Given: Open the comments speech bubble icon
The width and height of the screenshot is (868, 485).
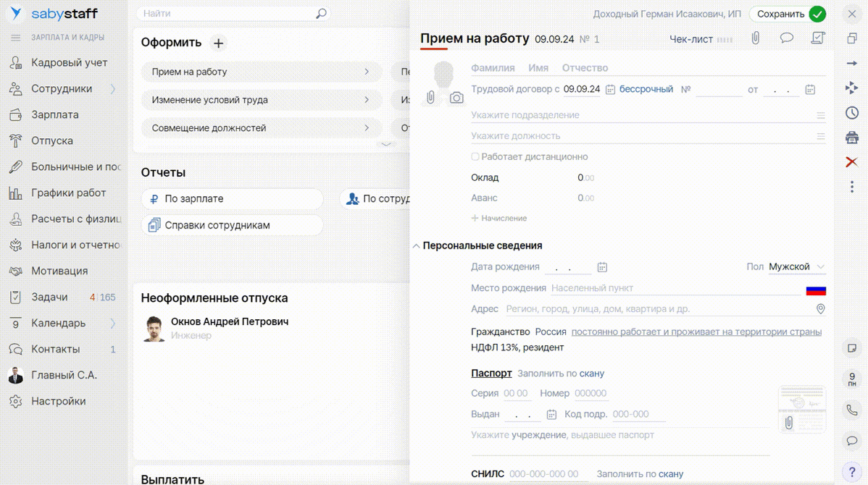Looking at the screenshot, I should click(786, 38).
